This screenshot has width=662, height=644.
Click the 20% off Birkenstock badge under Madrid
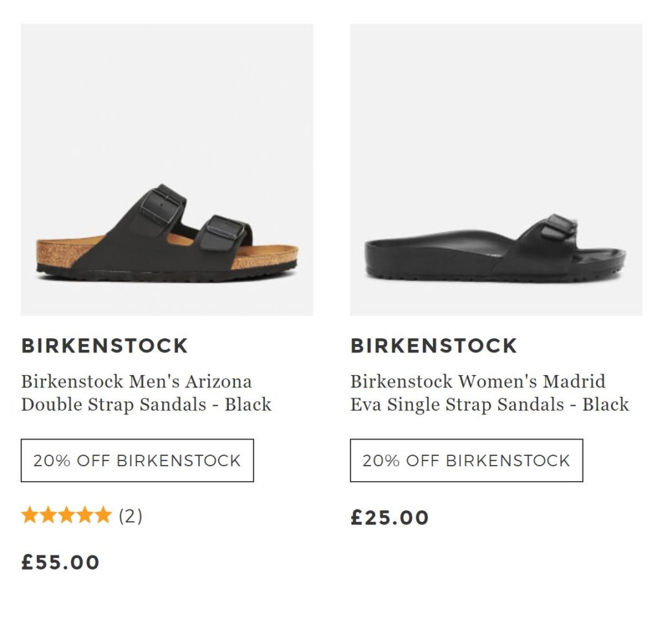click(466, 460)
